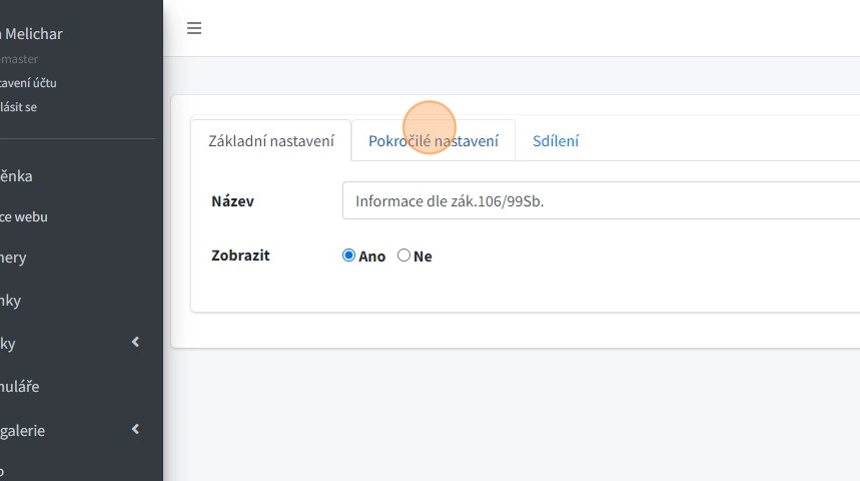This screenshot has height=481, width=860.
Task: Select the 'Ano' radio button for Zobrazit
Action: click(x=349, y=256)
